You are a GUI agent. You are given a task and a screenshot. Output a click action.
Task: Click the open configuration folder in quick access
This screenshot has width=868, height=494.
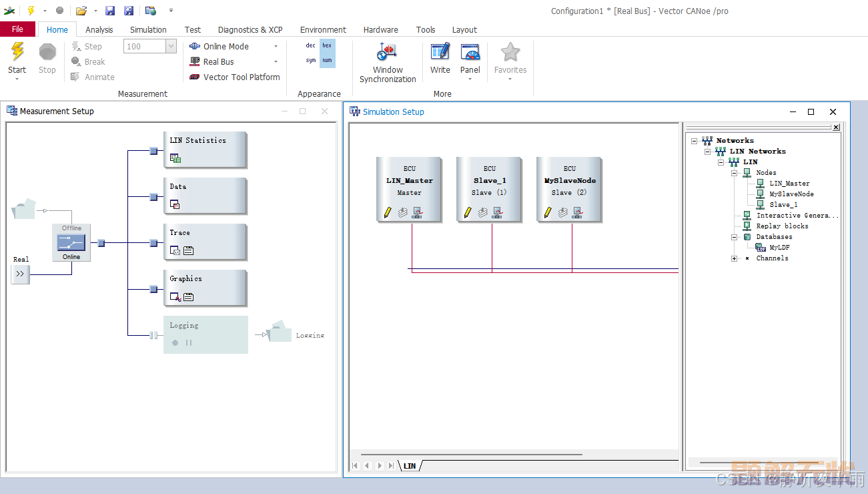[81, 11]
